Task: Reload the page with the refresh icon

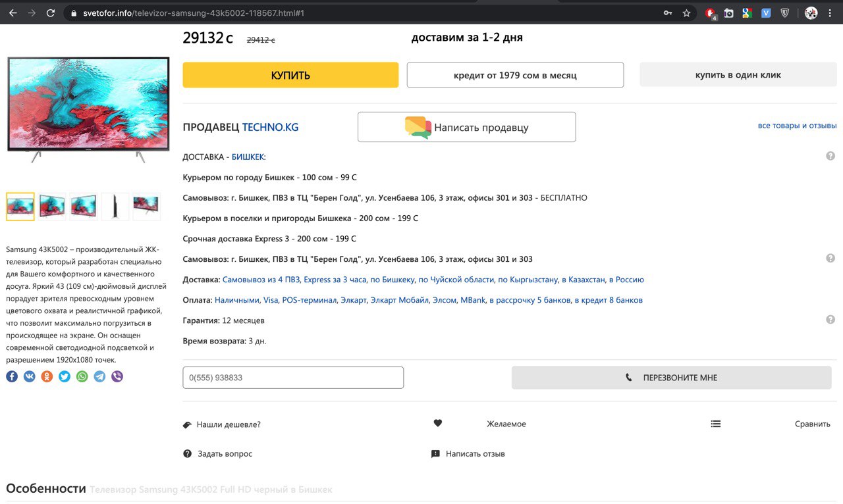Action: point(51,13)
